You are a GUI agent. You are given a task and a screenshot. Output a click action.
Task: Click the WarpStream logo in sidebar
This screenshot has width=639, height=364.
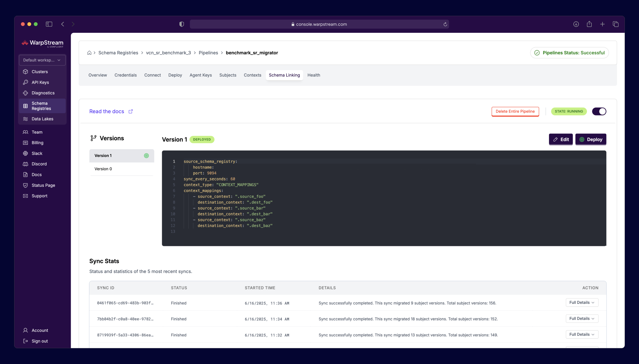tap(42, 43)
